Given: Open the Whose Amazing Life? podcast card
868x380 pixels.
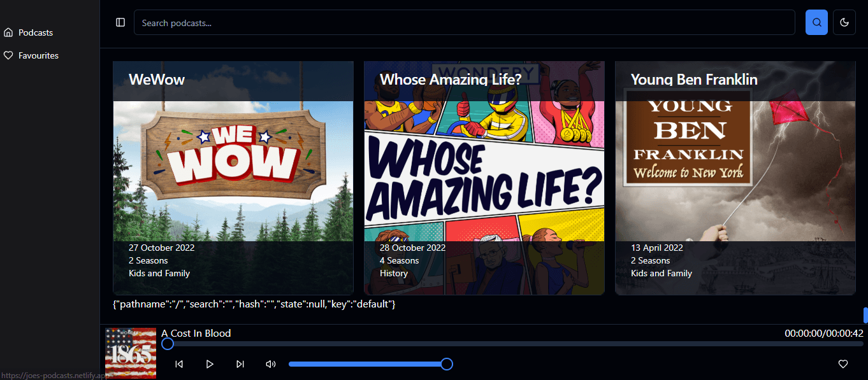Looking at the screenshot, I should coord(484,178).
